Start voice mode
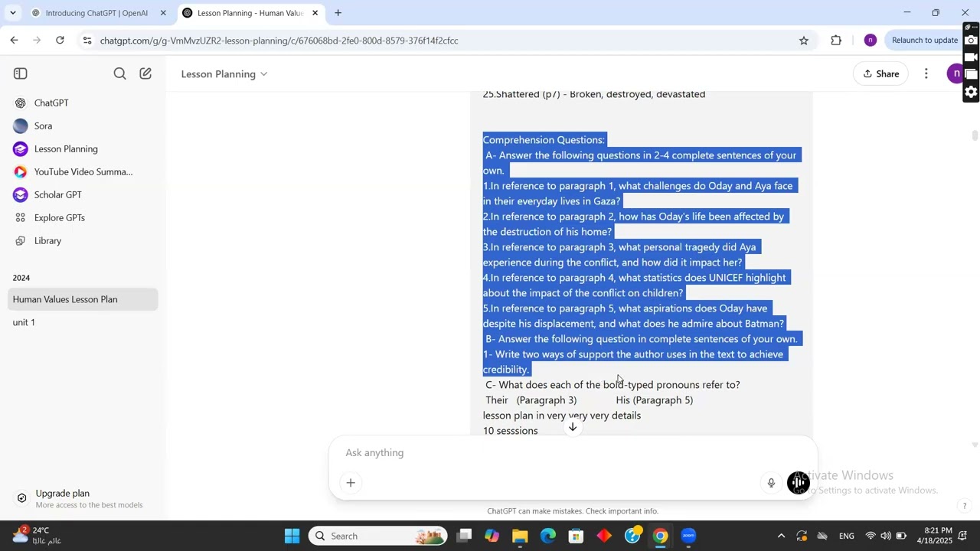This screenshot has width=980, height=551. (799, 483)
